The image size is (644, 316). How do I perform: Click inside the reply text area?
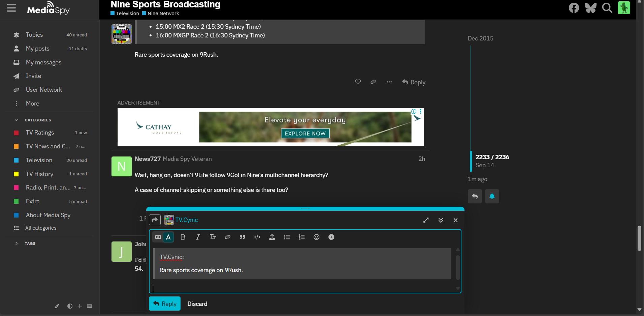click(x=303, y=288)
